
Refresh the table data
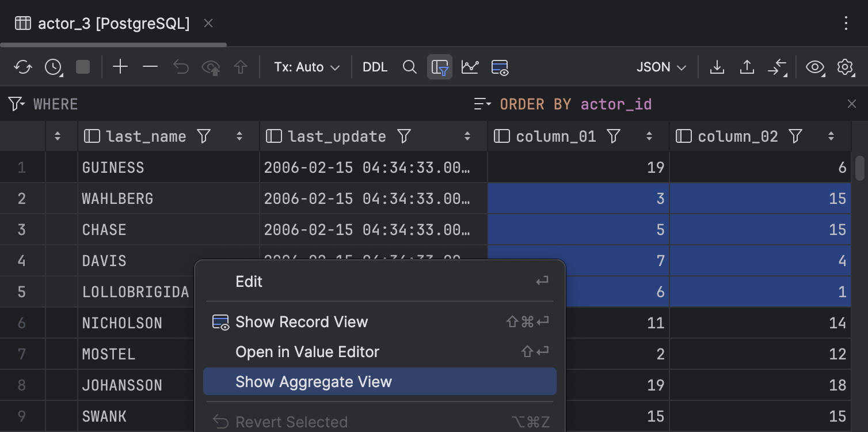[x=23, y=67]
